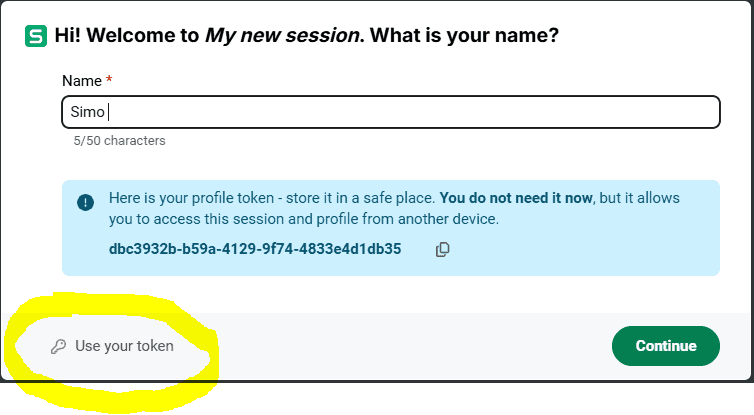The image size is (754, 415).
Task: Click the "5/50 characters" counter text
Action: pyautogui.click(x=119, y=141)
